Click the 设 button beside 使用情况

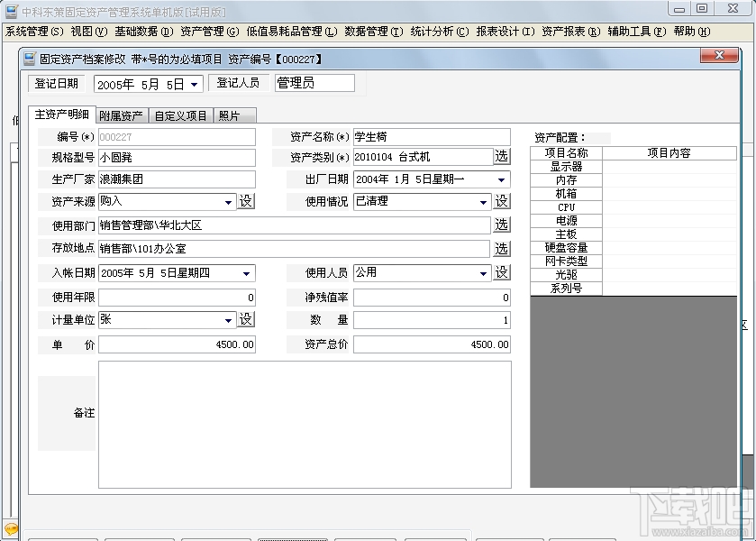(x=501, y=200)
